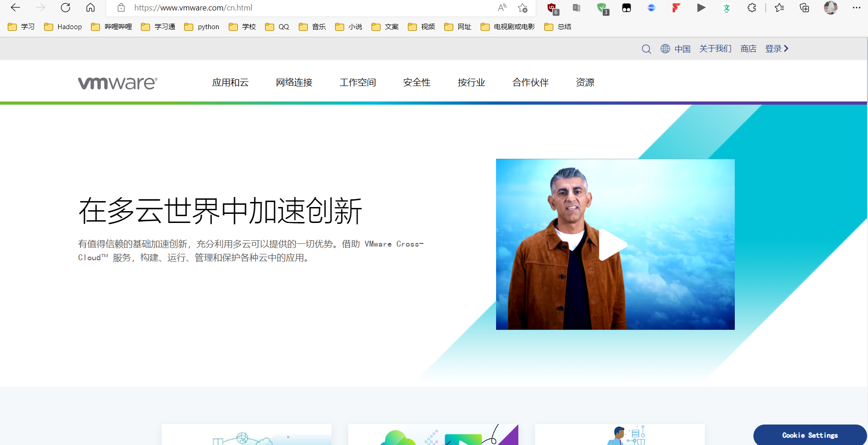868x445 pixels.
Task: Open the 网址 bookmarks folder
Action: pyautogui.click(x=457, y=27)
